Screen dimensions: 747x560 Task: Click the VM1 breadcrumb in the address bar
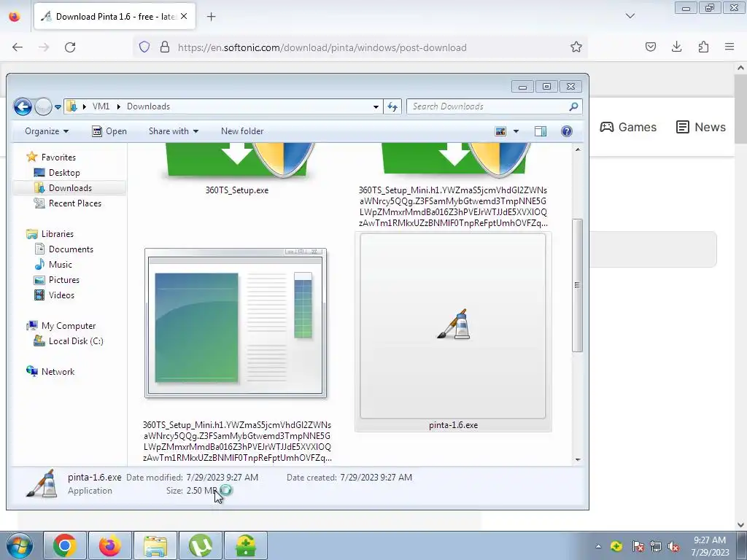101,106
